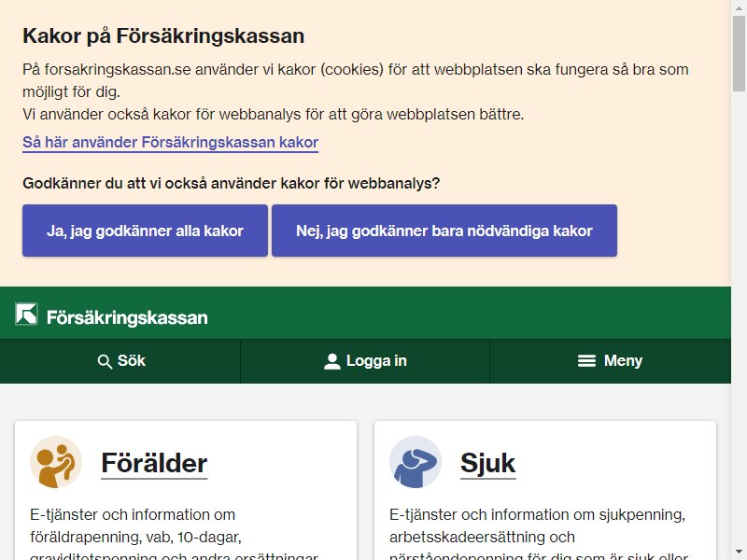Click the magnifying glass search icon
The image size is (747, 560).
pos(105,361)
